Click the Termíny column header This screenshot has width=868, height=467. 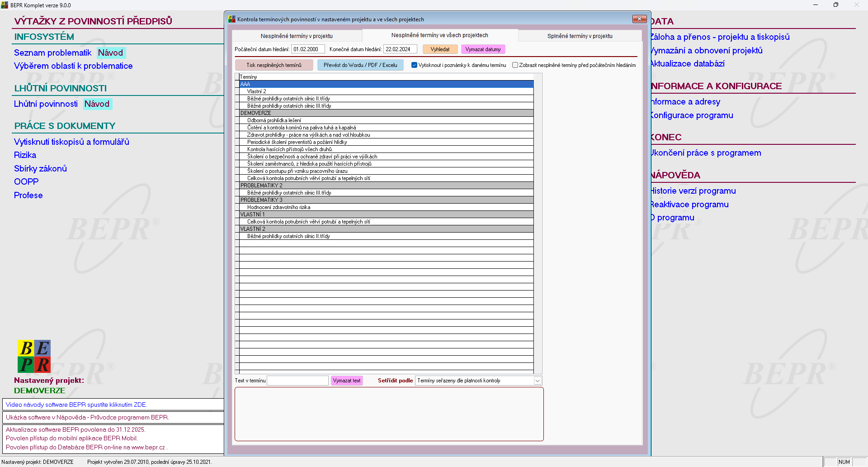387,77
